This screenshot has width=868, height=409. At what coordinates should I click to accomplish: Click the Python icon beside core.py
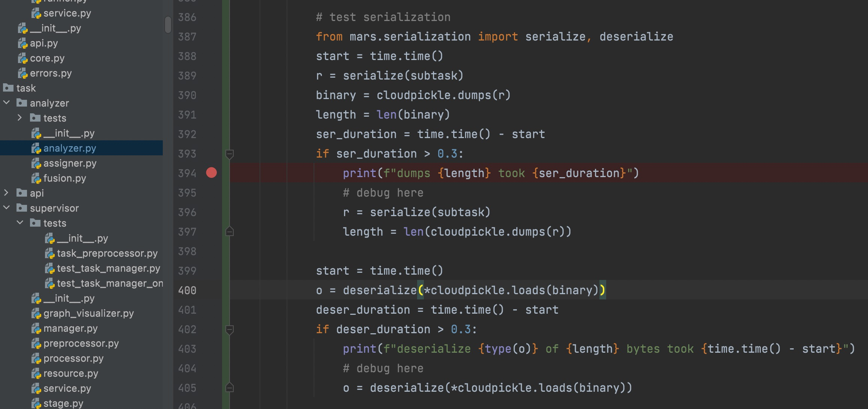pyautogui.click(x=23, y=59)
